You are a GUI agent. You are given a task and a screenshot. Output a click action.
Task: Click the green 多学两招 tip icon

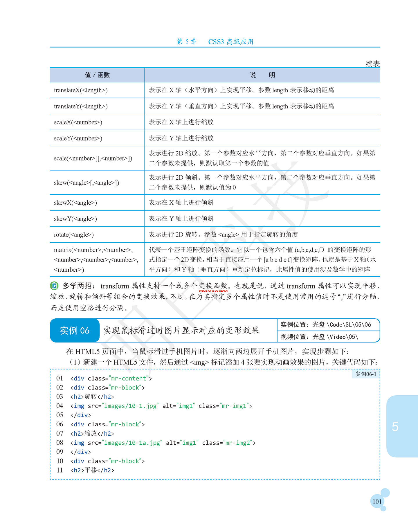point(54,286)
